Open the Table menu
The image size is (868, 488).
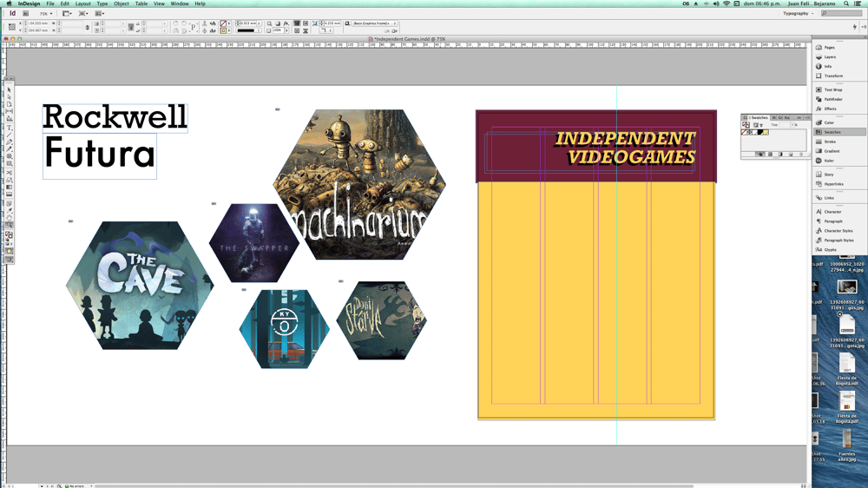(141, 3)
